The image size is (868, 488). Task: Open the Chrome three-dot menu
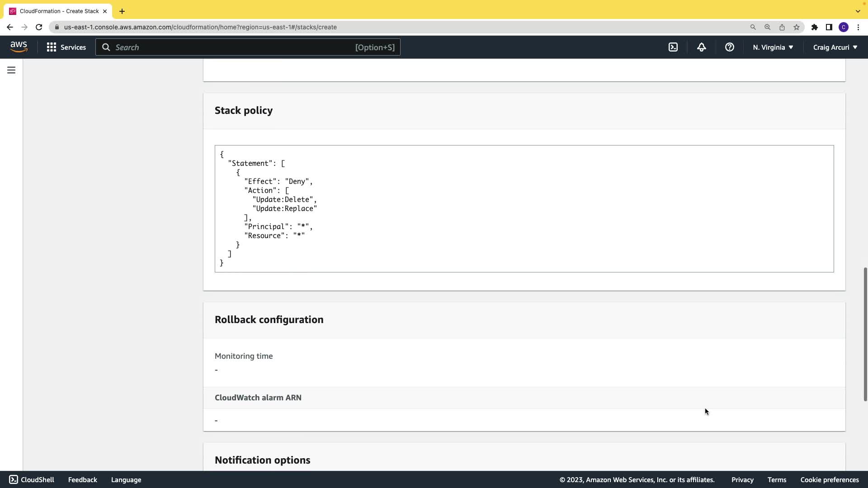[x=858, y=27]
